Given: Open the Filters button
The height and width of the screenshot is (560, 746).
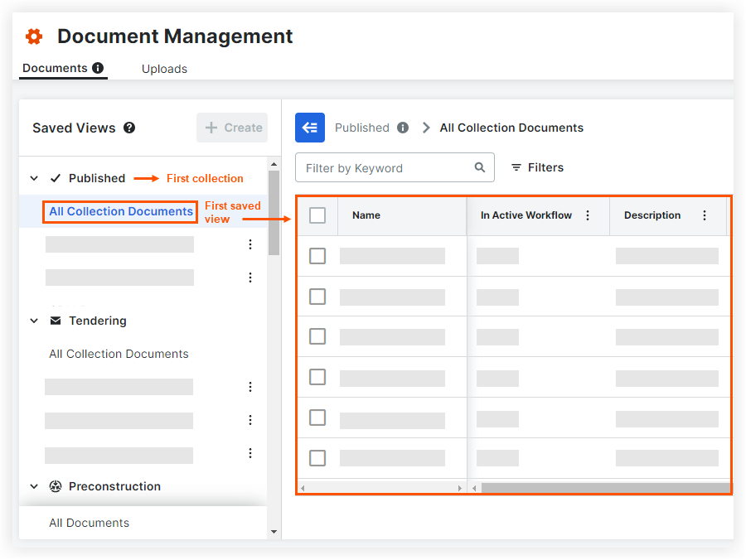Looking at the screenshot, I should pyautogui.click(x=537, y=167).
